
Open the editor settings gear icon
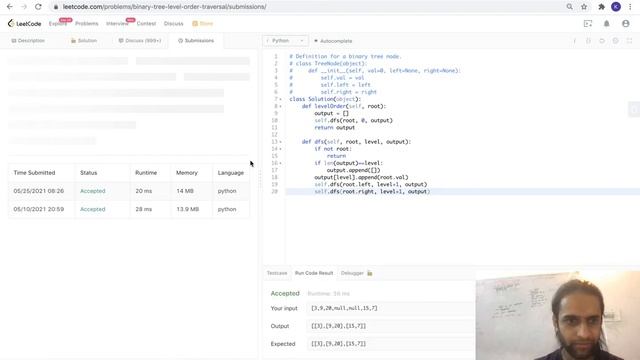pos(616,41)
